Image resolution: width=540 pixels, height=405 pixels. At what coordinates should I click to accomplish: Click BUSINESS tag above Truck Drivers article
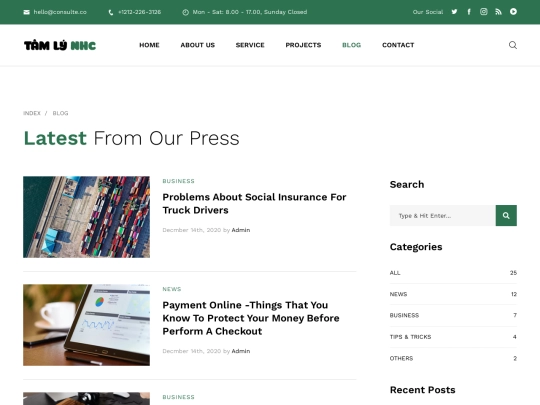pos(178,181)
